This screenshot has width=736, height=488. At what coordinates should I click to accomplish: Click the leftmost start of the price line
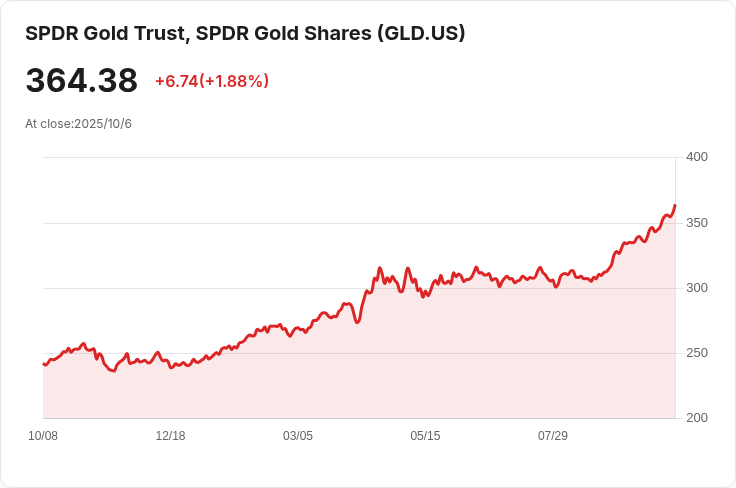tap(43, 364)
